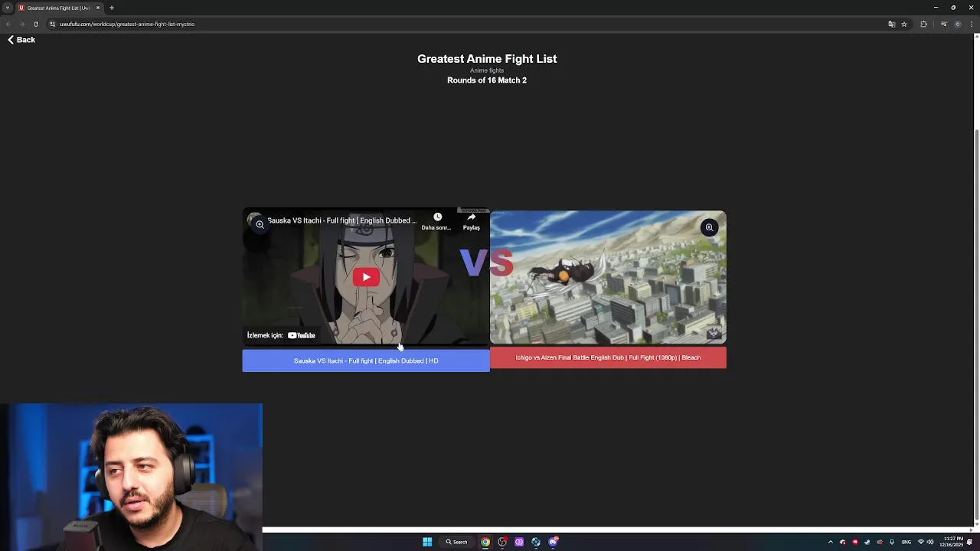Click the taskbar Search box
The width and height of the screenshot is (980, 551).
456,542
